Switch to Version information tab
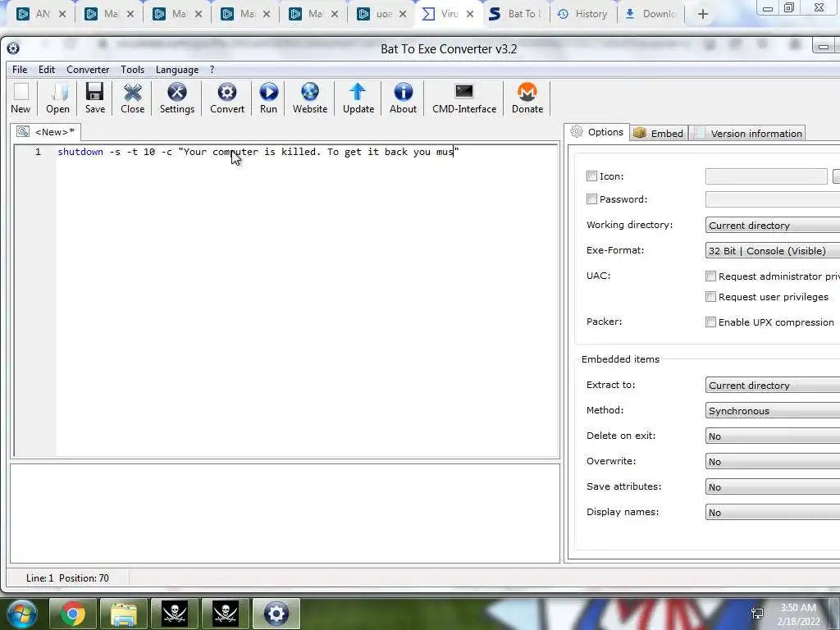 point(748,133)
